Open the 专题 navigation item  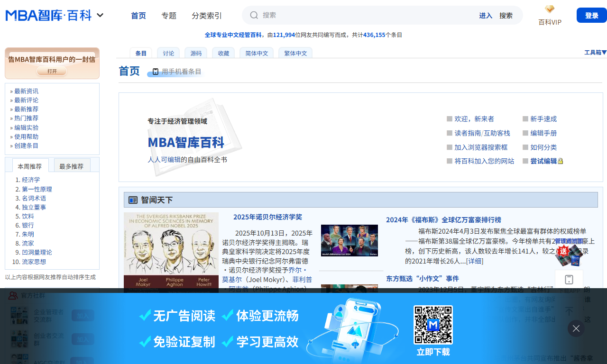pos(169,16)
